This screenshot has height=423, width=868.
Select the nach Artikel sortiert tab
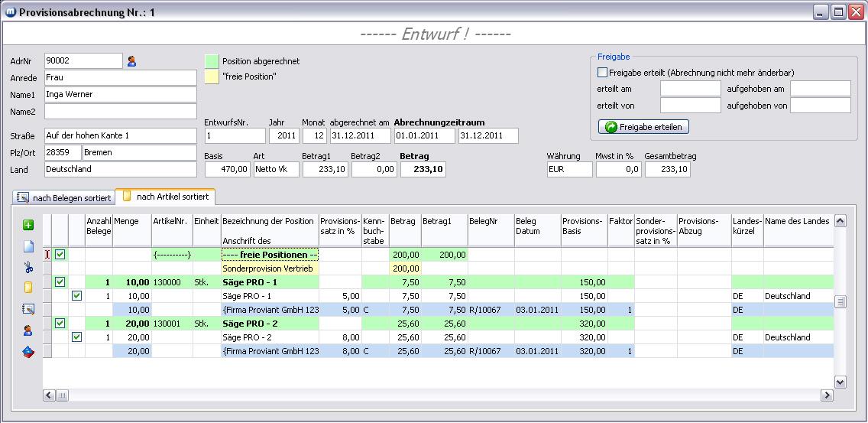pos(166,197)
